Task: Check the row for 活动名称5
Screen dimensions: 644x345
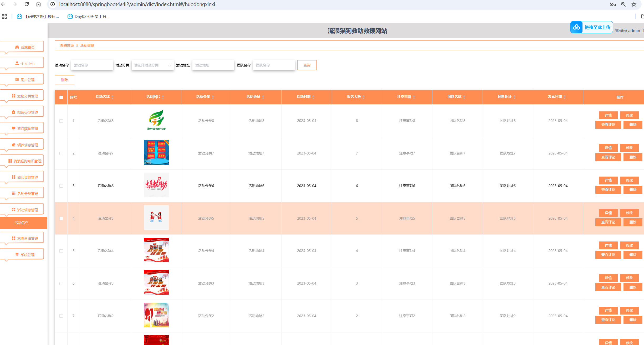Action: pos(61,218)
